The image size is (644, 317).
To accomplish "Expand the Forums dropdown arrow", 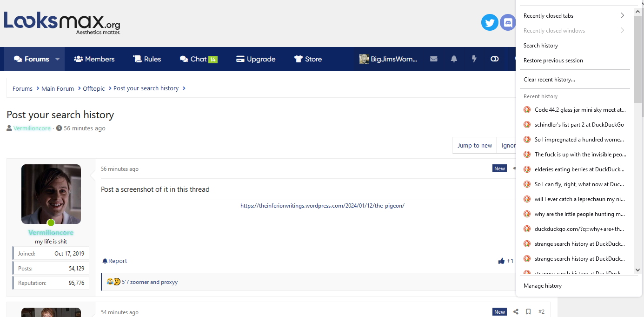I will (x=58, y=59).
